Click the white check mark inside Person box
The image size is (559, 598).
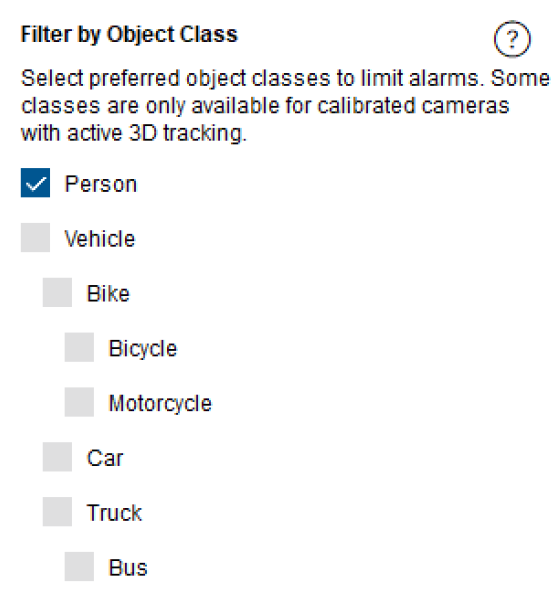(x=35, y=184)
